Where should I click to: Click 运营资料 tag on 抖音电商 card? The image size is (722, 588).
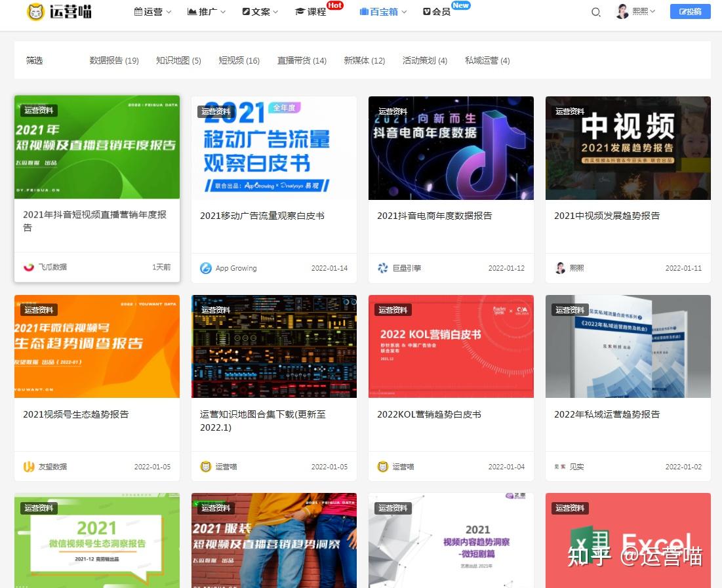[393, 111]
